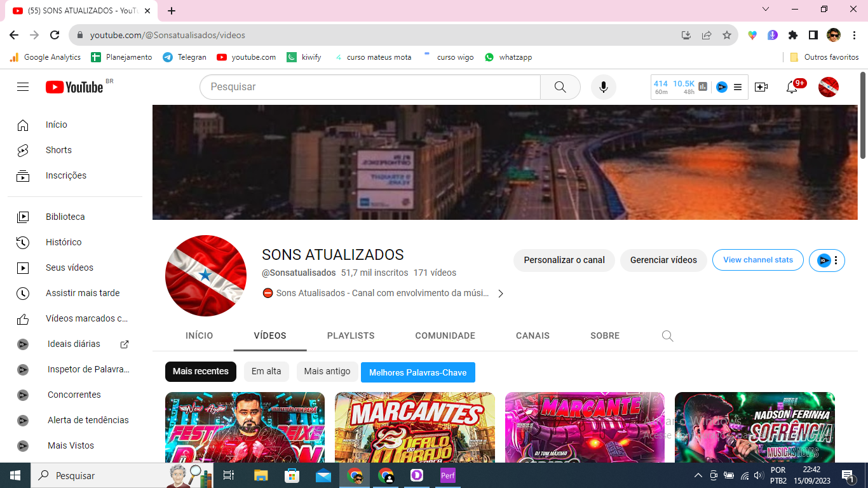Click Personalizar o canal button
The height and width of the screenshot is (488, 868).
point(564,260)
